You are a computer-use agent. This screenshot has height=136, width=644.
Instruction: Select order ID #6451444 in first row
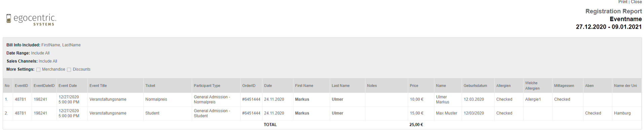(251, 100)
